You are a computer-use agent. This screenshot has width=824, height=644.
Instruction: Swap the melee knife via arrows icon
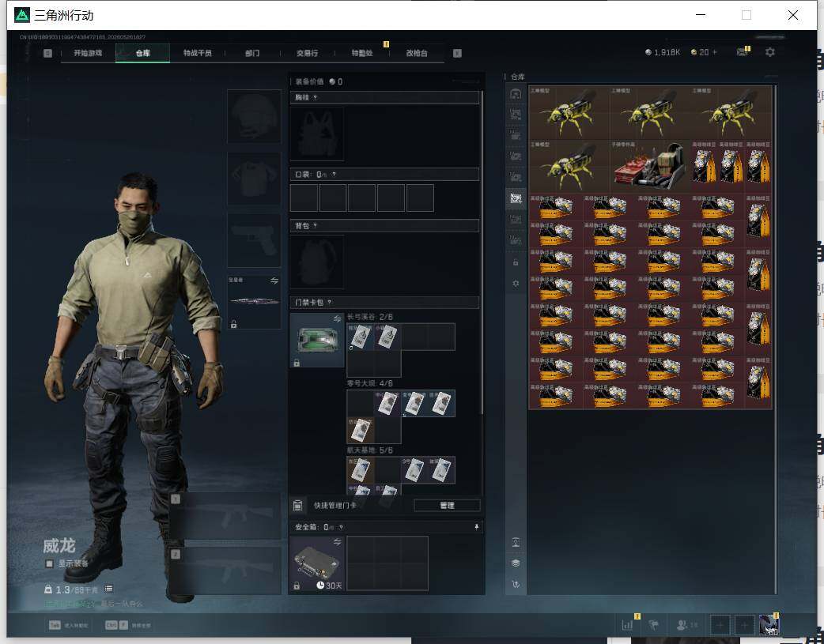coord(274,281)
